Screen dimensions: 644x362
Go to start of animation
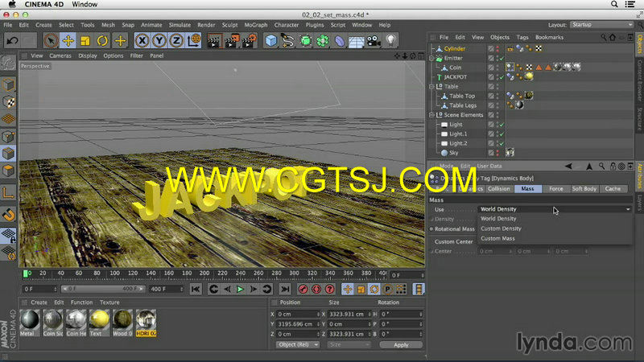click(x=196, y=289)
